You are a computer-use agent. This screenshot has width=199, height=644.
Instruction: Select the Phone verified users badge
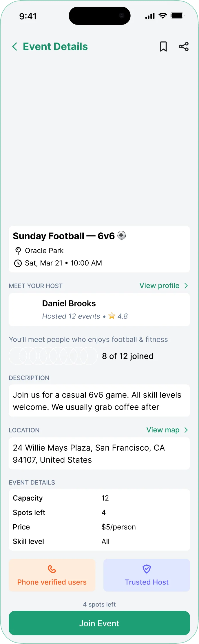coord(52,575)
